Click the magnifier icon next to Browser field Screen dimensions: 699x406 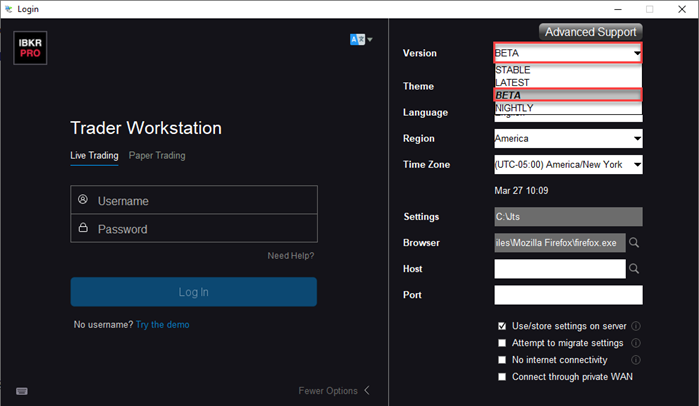tap(634, 243)
